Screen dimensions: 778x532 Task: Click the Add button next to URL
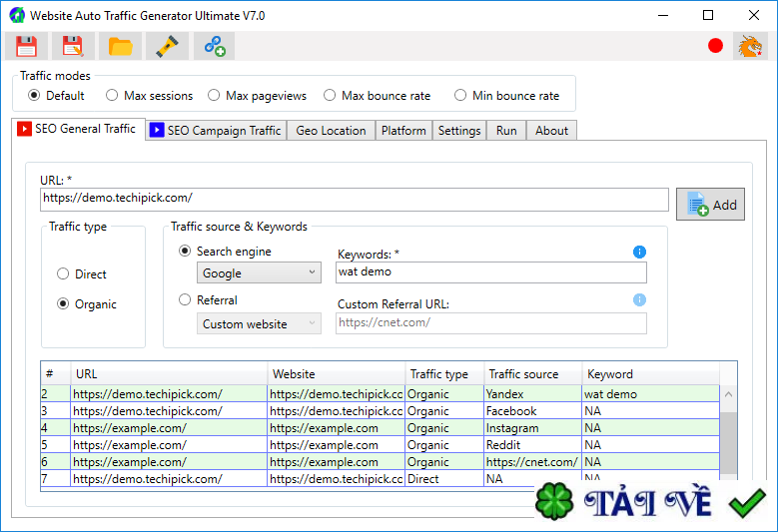point(710,205)
